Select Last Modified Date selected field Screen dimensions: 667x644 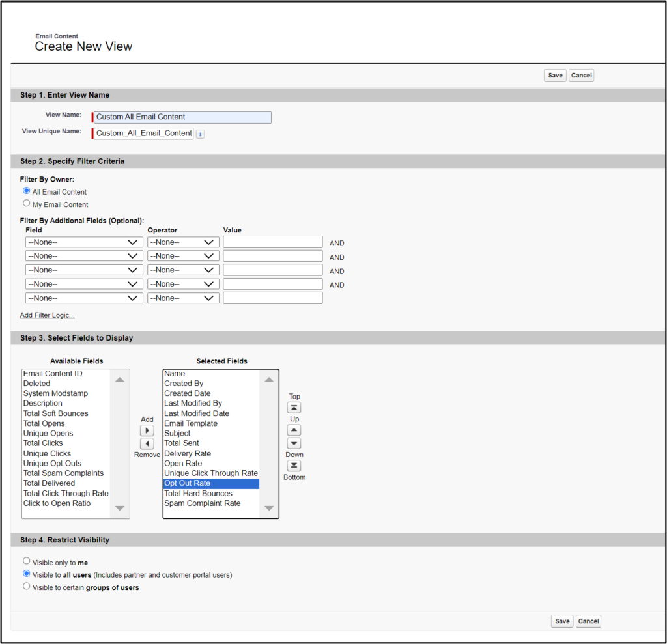pos(212,413)
